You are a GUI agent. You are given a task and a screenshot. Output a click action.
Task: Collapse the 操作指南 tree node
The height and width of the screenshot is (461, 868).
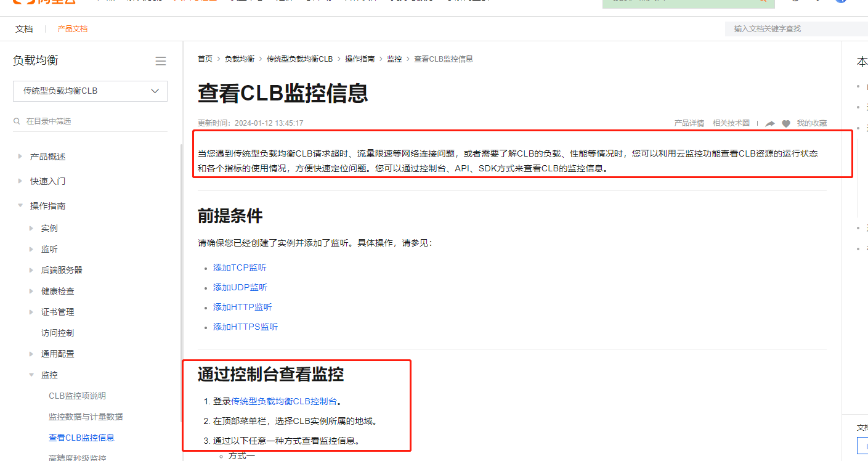coord(20,206)
